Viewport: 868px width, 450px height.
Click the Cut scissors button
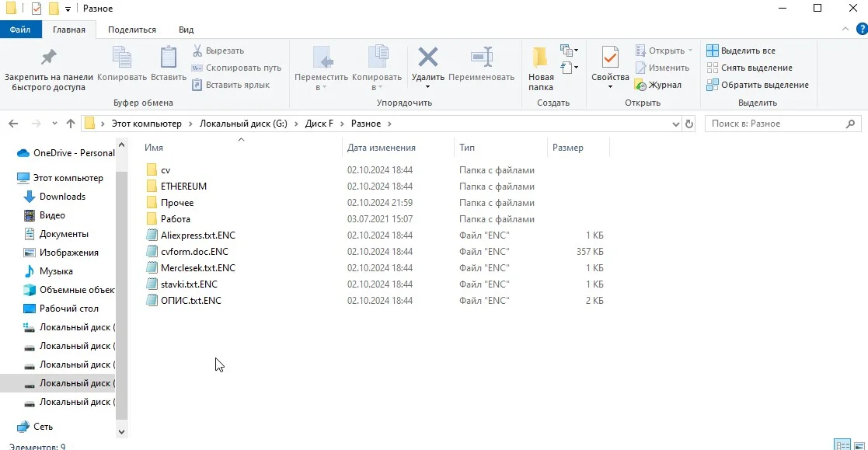point(218,51)
